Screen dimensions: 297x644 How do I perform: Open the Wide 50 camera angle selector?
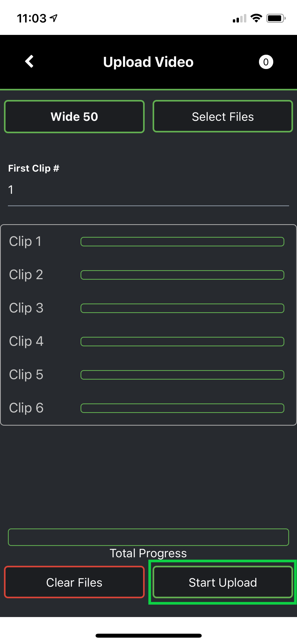click(x=74, y=117)
